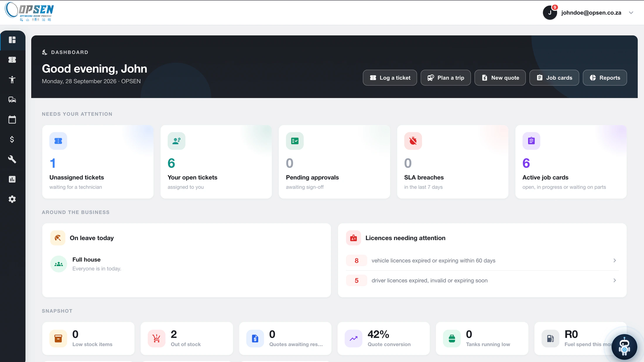Click the Low stock items label
This screenshot has width=644, height=362.
pyautogui.click(x=92, y=344)
